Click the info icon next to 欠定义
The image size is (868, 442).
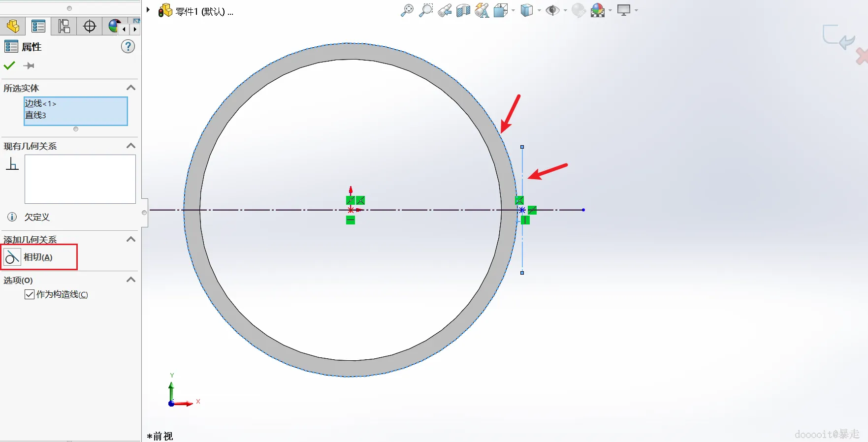pos(12,217)
